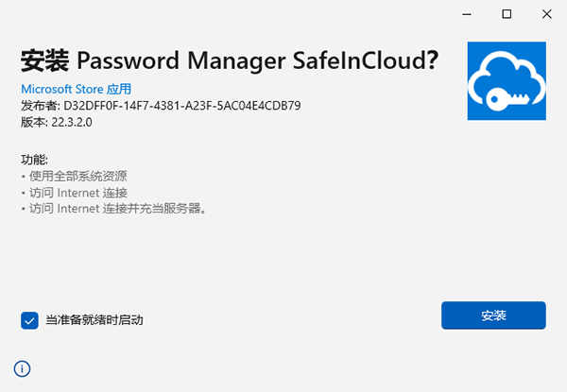Close the installer dialog
The width and height of the screenshot is (567, 392).
point(547,14)
